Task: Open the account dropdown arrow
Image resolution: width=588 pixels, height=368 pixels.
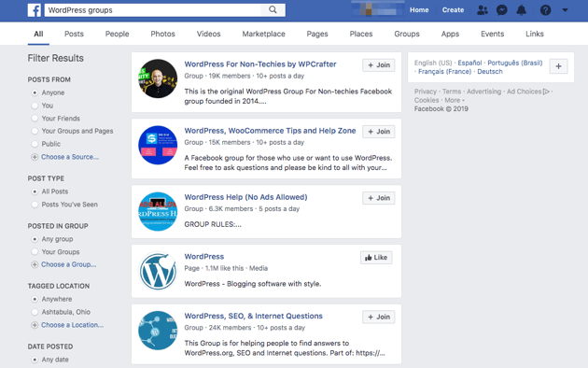Action: pos(565,10)
